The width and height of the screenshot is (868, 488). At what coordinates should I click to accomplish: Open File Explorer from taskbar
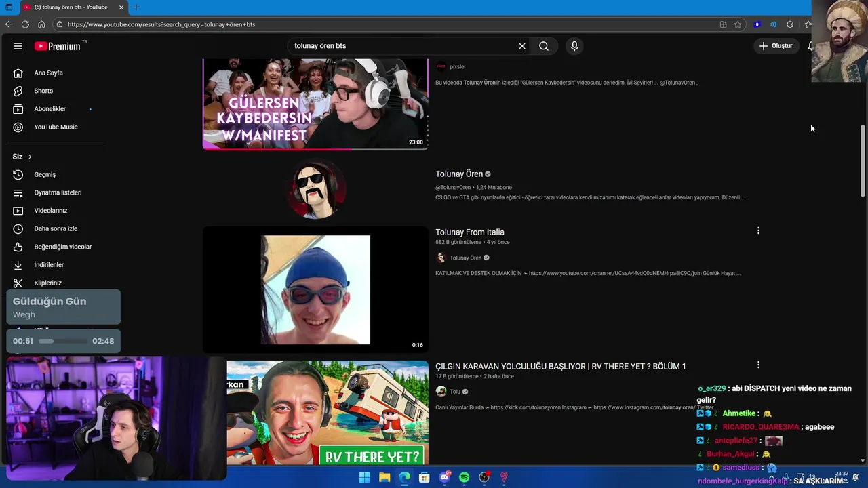(x=384, y=477)
